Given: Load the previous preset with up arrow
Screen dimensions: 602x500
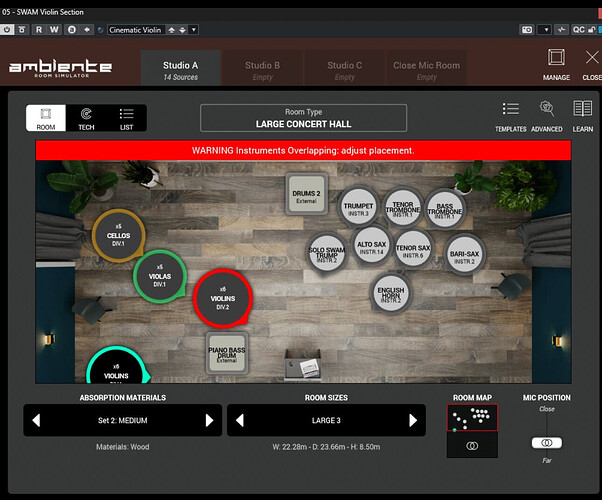Looking at the screenshot, I should pos(172,30).
